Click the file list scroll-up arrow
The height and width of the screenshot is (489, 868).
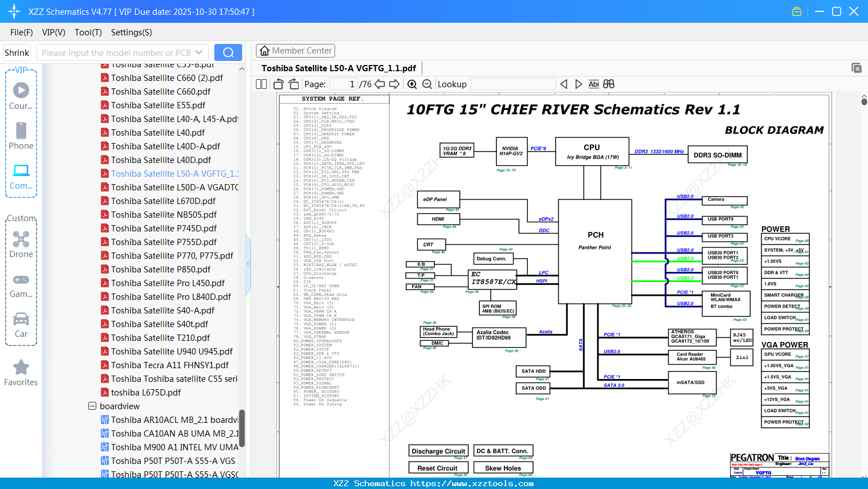pyautogui.click(x=242, y=69)
